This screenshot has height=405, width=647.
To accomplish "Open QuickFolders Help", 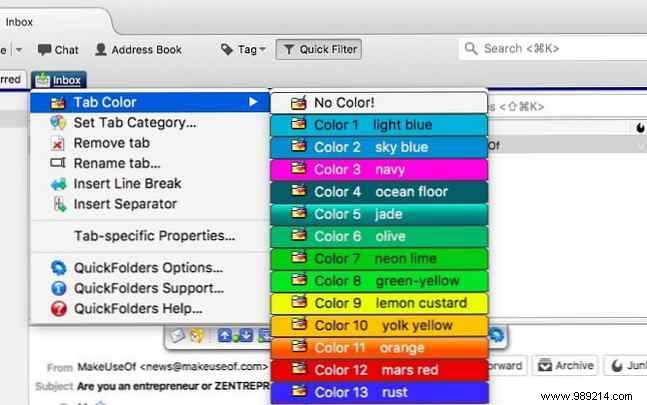I will (150, 308).
